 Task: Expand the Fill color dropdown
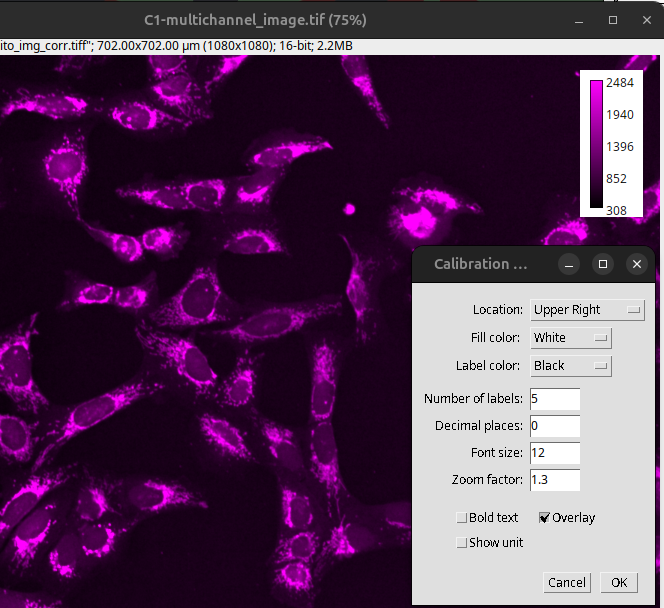click(x=570, y=338)
